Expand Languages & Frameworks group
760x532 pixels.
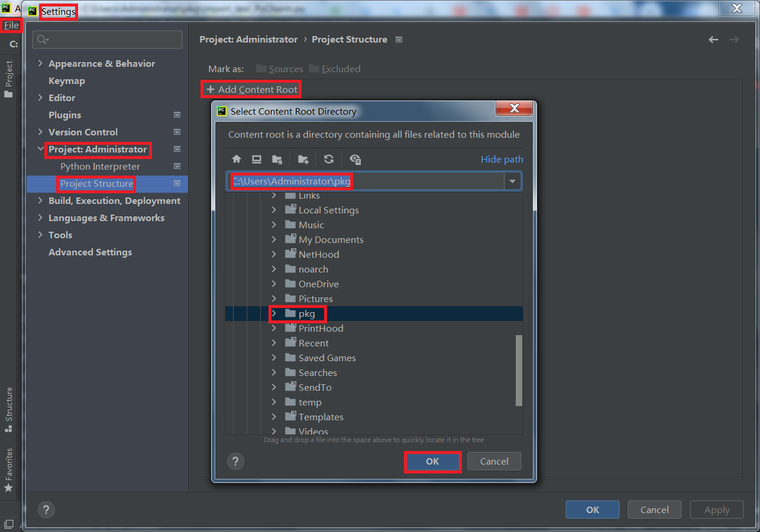click(x=40, y=218)
